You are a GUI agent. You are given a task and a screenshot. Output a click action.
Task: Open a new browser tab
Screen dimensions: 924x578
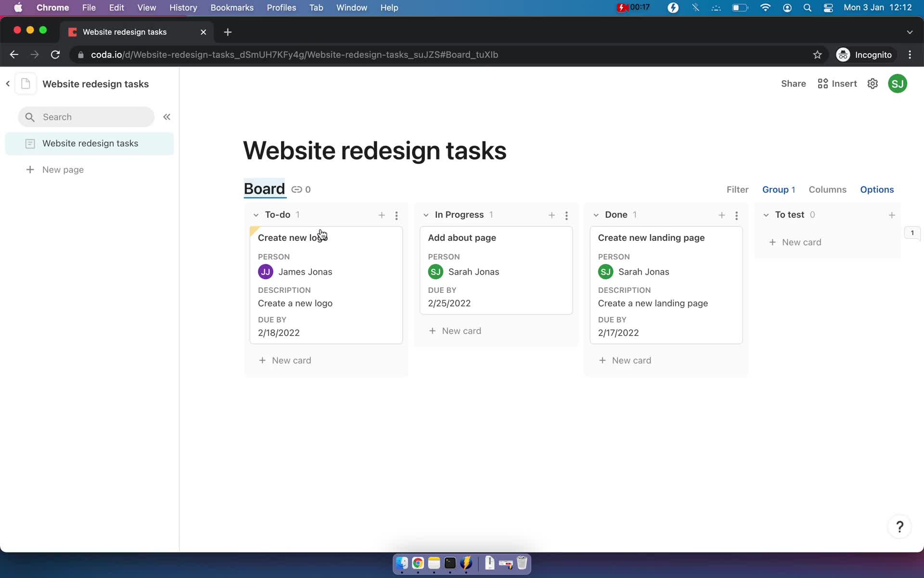[x=228, y=32]
